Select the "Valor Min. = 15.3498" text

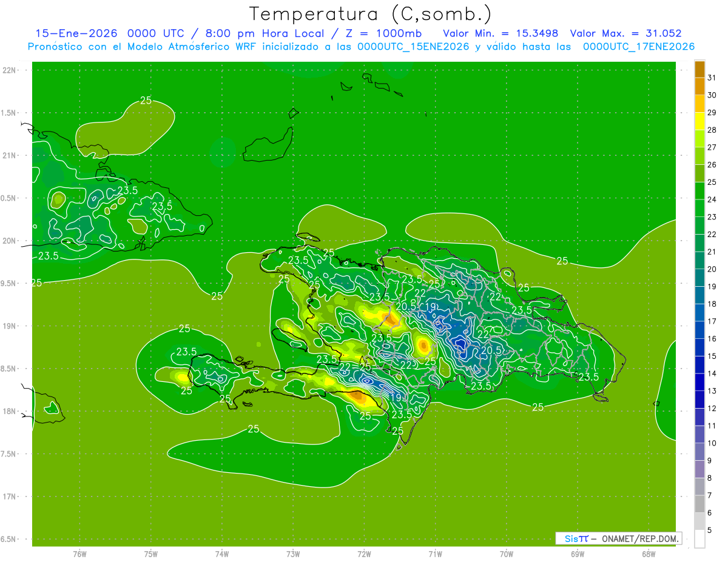click(x=500, y=33)
